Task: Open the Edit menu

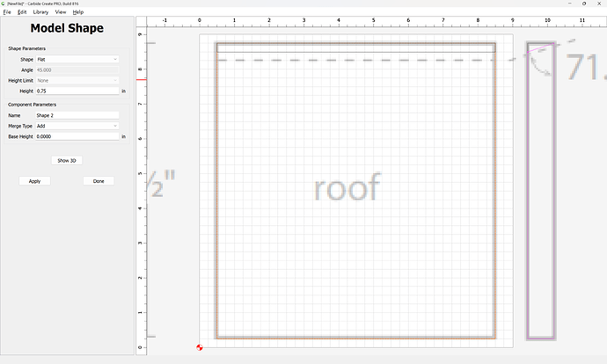Action: (22, 12)
